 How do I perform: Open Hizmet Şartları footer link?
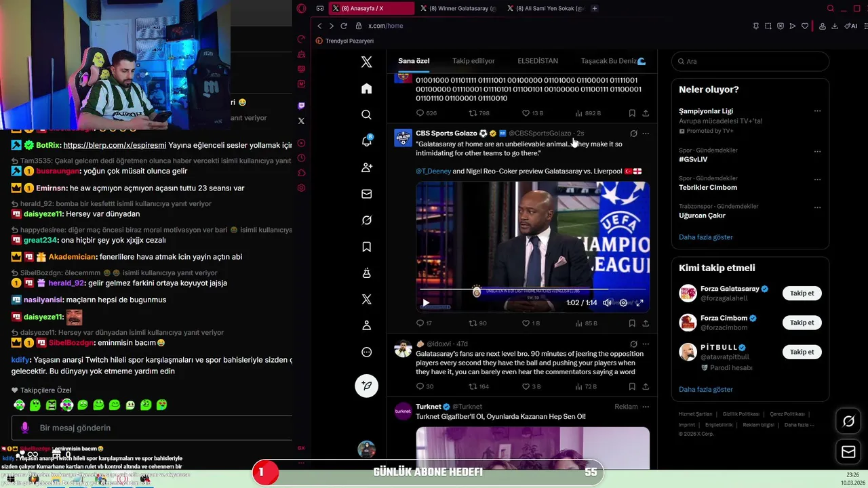tap(695, 414)
